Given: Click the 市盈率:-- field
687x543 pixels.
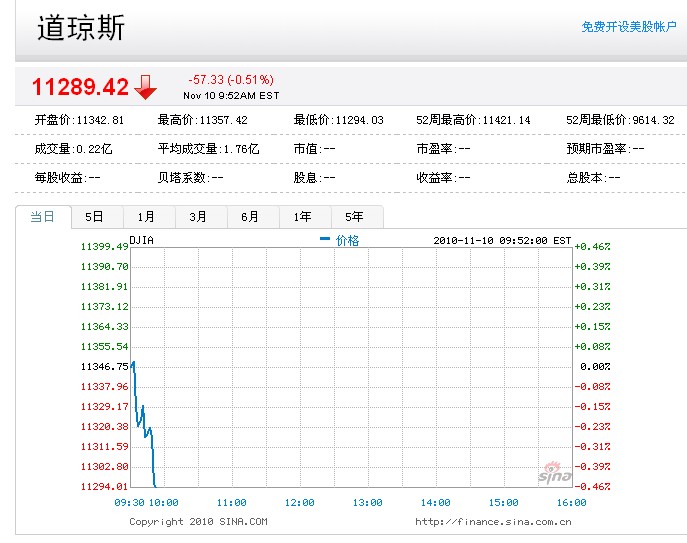Looking at the screenshot, I should click(x=443, y=149).
